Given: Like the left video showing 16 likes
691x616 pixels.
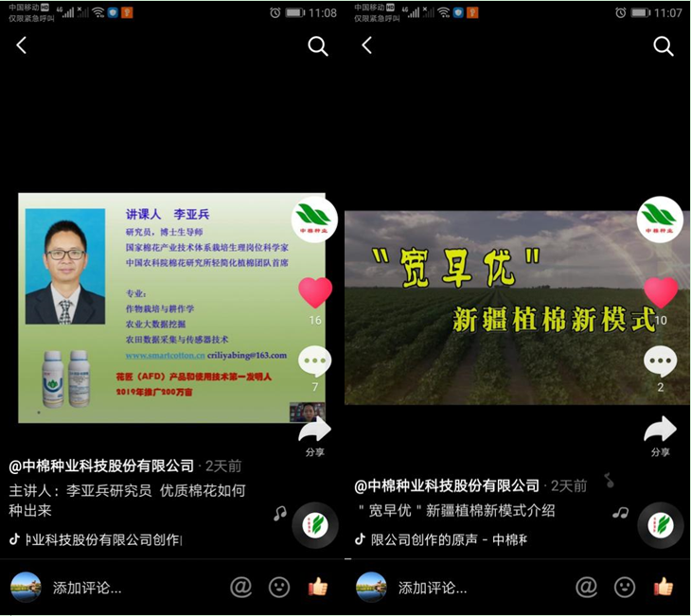Looking at the screenshot, I should tap(315, 293).
